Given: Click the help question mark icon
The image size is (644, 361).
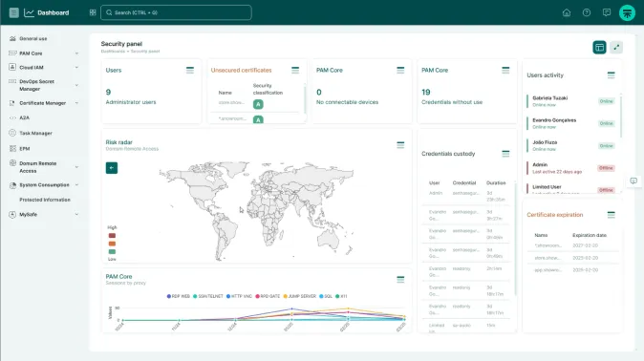Looking at the screenshot, I should (587, 12).
